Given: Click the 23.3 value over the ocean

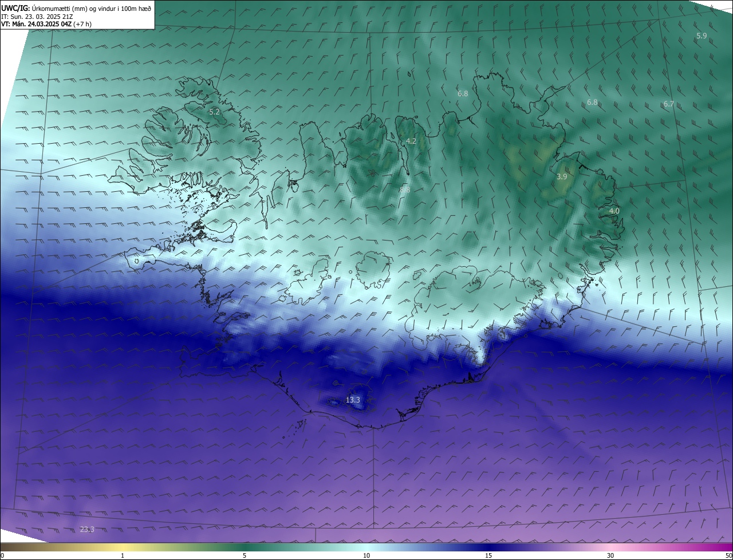Looking at the screenshot, I should click(87, 529).
